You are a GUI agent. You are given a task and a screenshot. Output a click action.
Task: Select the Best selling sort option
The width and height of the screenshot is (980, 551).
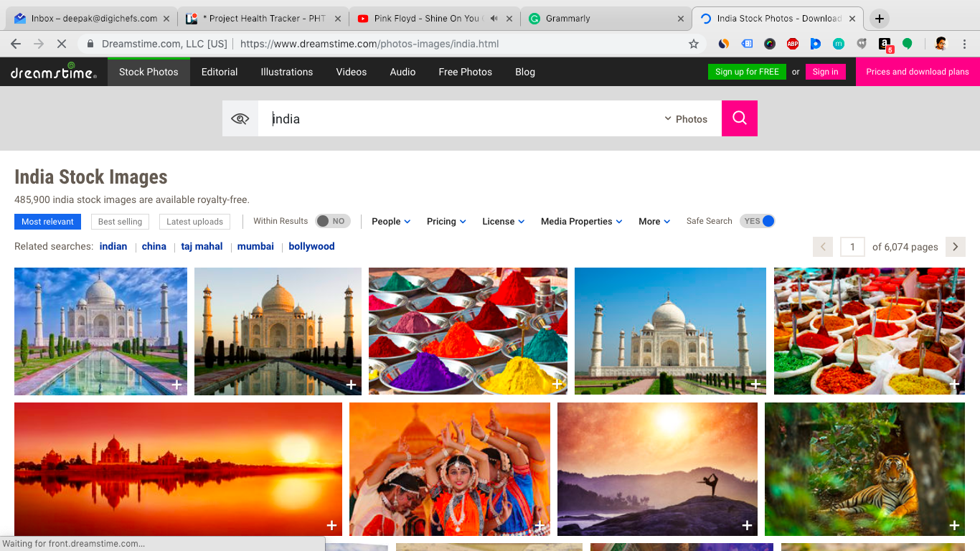point(120,222)
